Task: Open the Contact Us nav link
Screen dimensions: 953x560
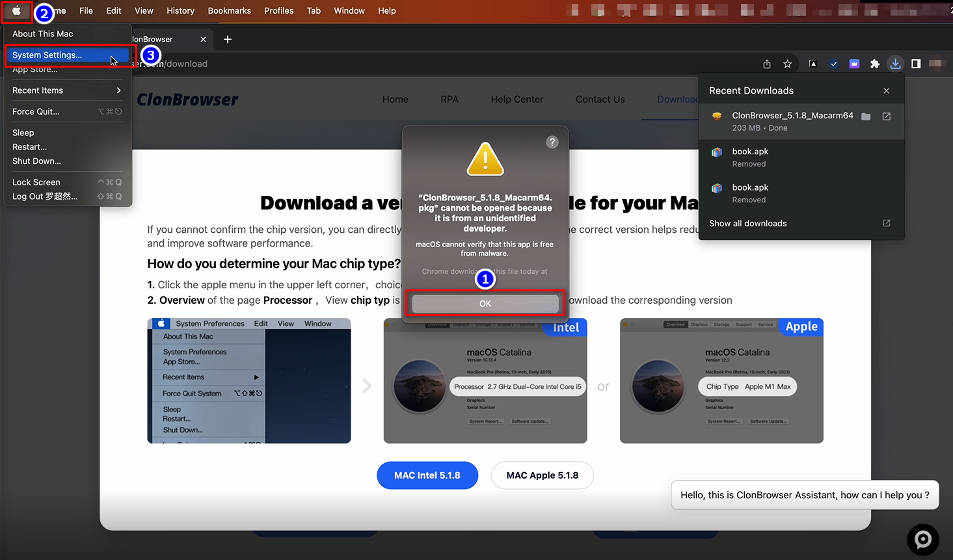Action: tap(600, 100)
